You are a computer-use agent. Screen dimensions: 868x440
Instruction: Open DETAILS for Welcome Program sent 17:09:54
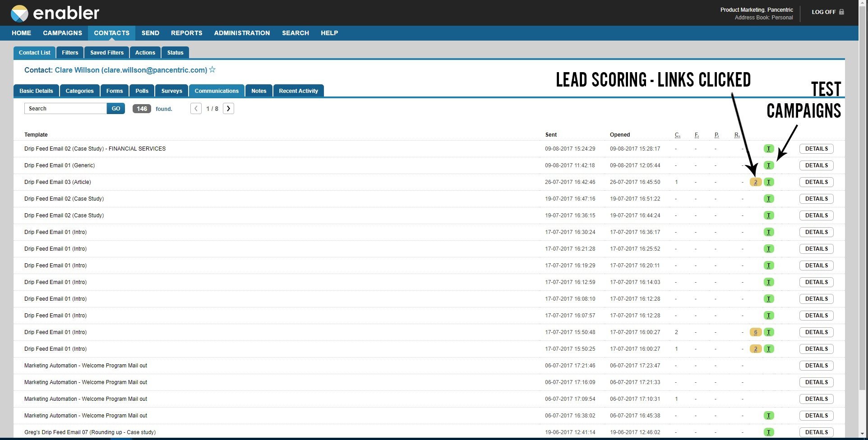[x=817, y=399]
